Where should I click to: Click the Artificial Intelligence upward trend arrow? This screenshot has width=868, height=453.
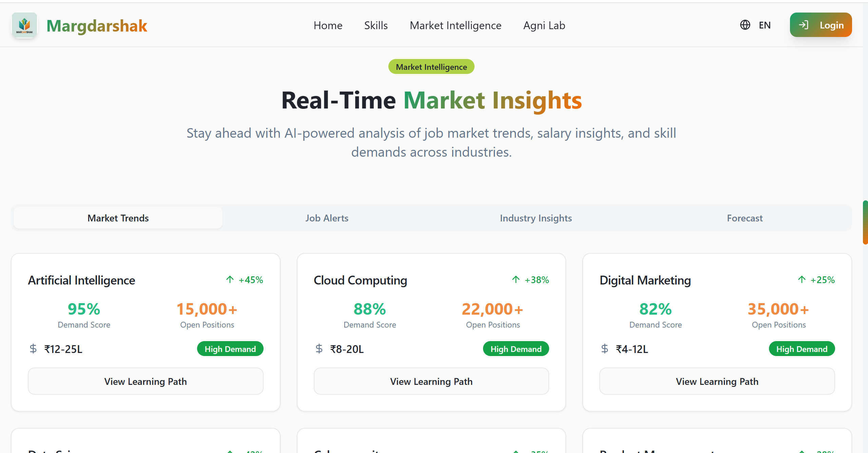coord(230,280)
